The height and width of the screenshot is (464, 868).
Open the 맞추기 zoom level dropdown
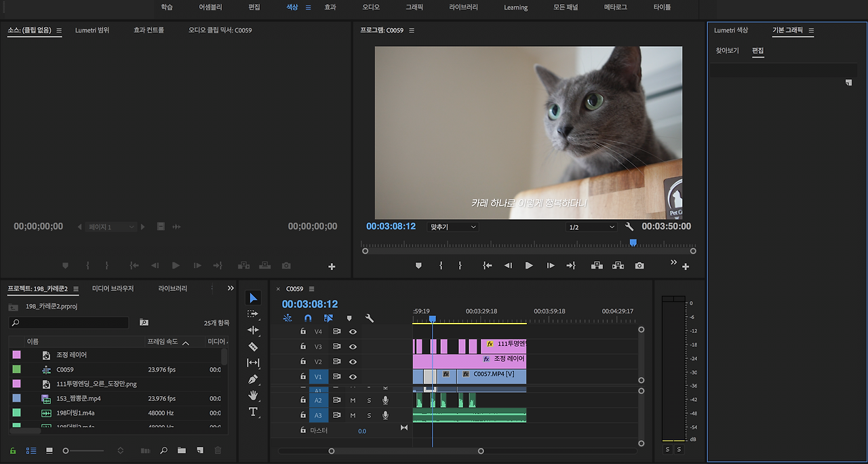click(x=453, y=227)
